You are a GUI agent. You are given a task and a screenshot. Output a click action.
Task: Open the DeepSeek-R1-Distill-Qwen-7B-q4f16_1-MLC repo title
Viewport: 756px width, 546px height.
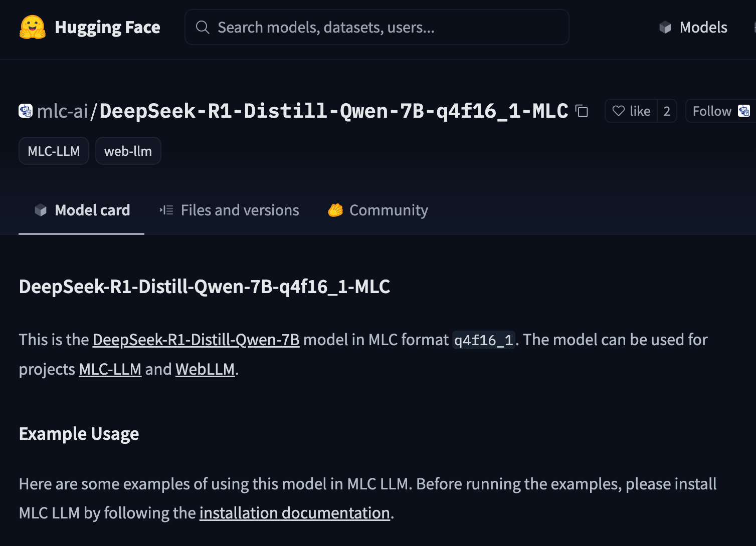tap(334, 111)
